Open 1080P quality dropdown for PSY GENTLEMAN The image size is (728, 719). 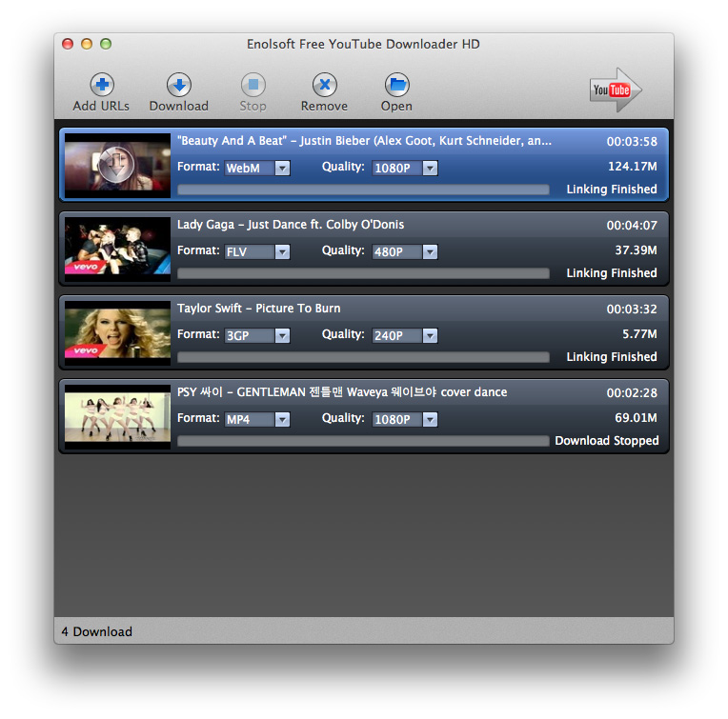point(404,419)
